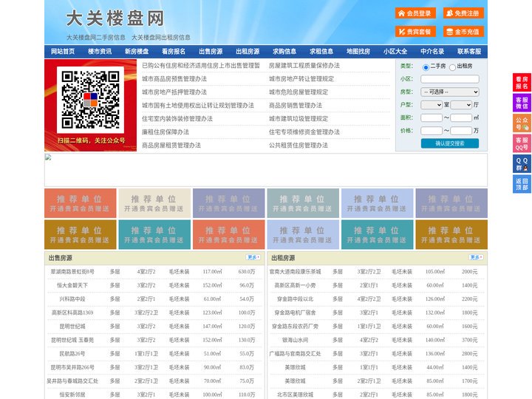Screen dimensions: 532x399
Task: Click maximum 面积 input field
Action: 461,117
